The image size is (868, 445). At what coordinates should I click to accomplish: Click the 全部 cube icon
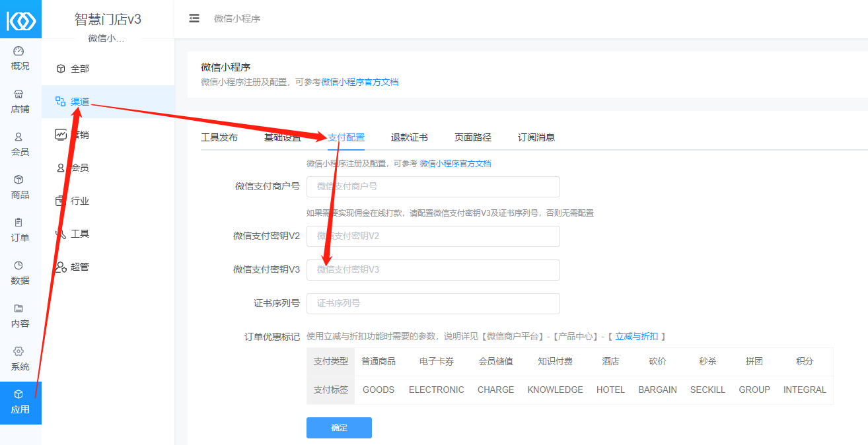point(61,69)
